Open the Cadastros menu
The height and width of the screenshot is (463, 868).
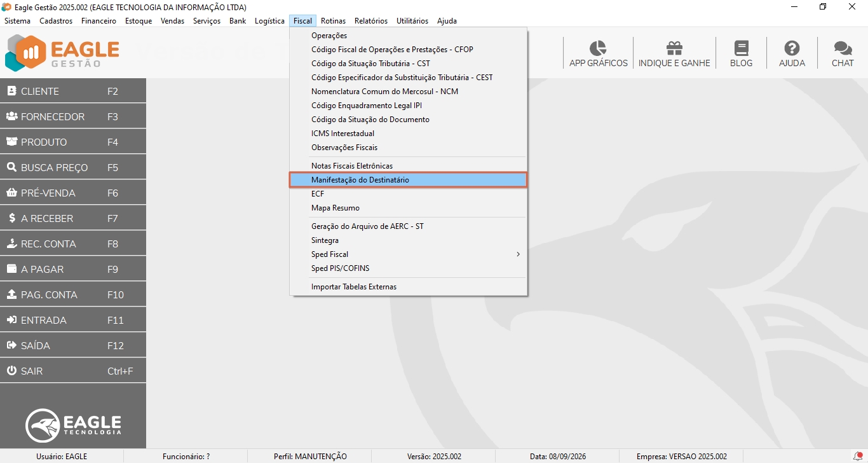click(x=56, y=21)
